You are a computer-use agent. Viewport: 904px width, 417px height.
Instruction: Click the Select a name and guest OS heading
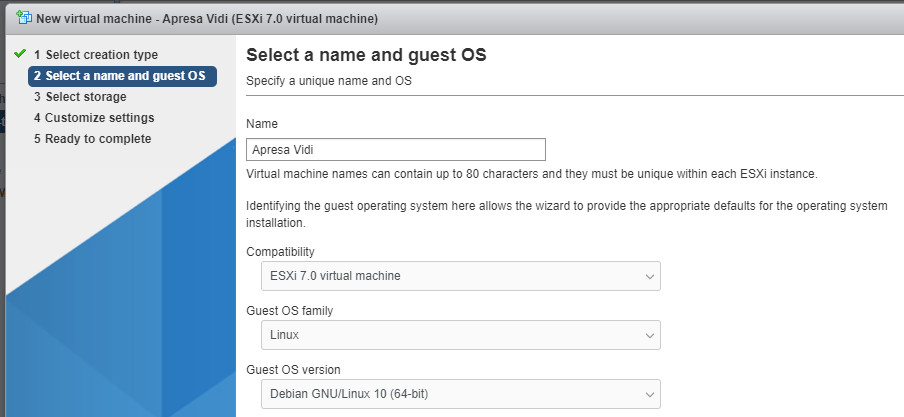click(366, 55)
